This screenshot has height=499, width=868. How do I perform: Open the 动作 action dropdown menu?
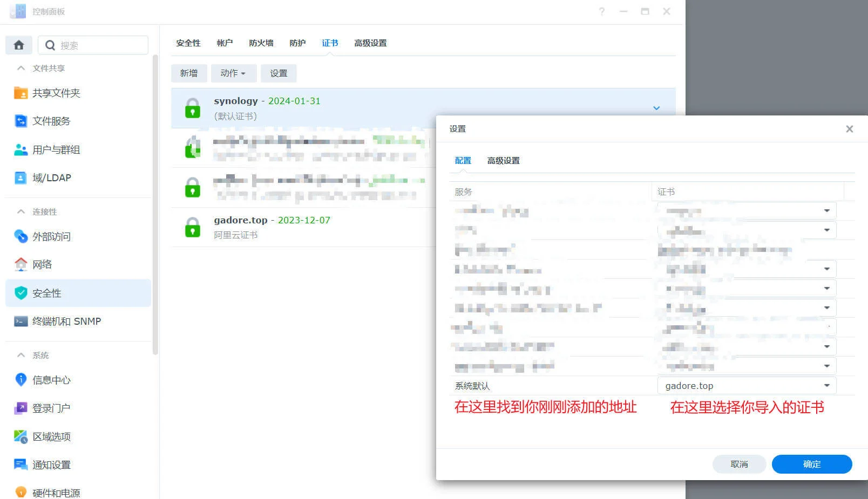(233, 73)
